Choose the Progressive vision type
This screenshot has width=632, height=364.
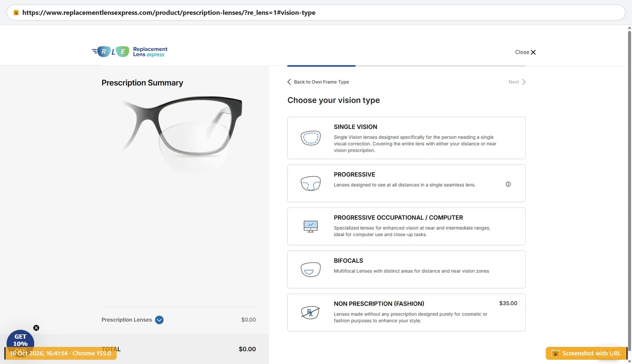[x=406, y=183]
